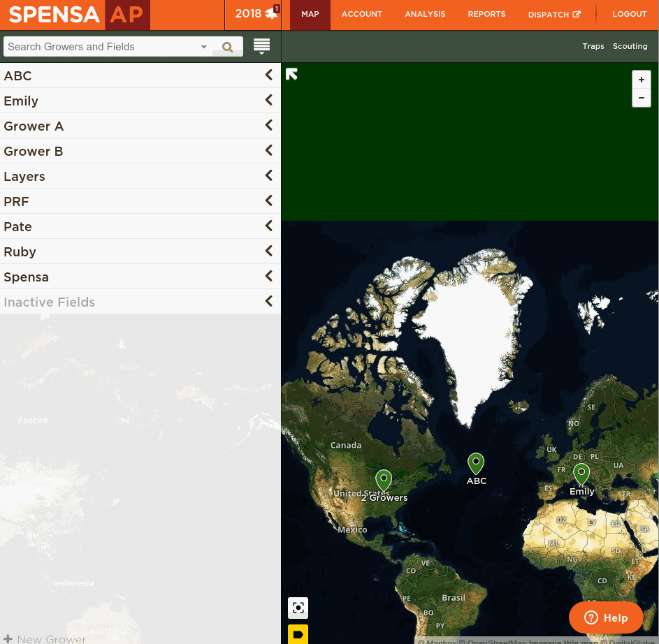Open the list menu icon beside search
Viewport: 659px width, 644px height.
click(261, 47)
